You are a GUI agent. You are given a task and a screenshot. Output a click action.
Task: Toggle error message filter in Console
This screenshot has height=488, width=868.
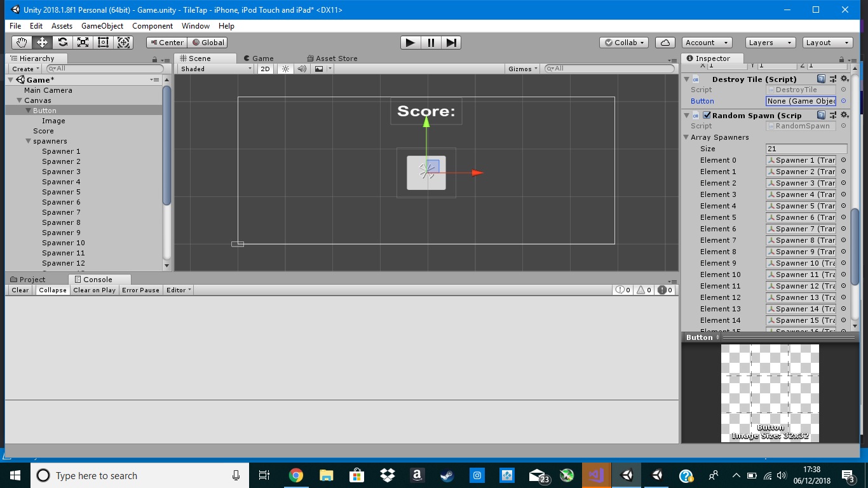[665, 290]
